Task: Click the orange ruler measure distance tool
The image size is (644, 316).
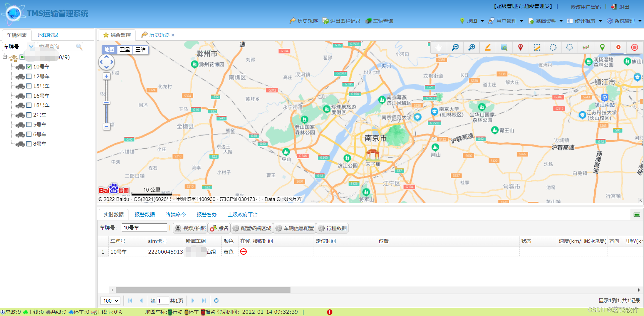Action: coord(488,47)
